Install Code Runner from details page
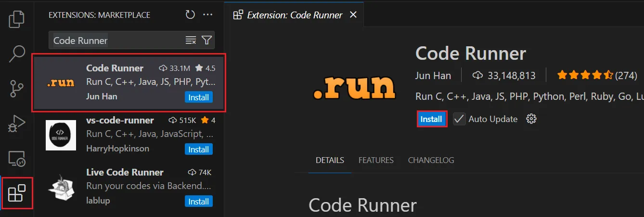644x217 pixels. (x=431, y=119)
